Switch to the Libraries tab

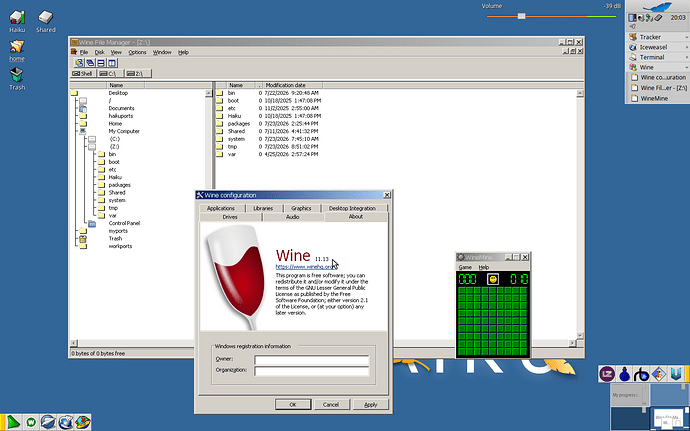tap(263, 208)
